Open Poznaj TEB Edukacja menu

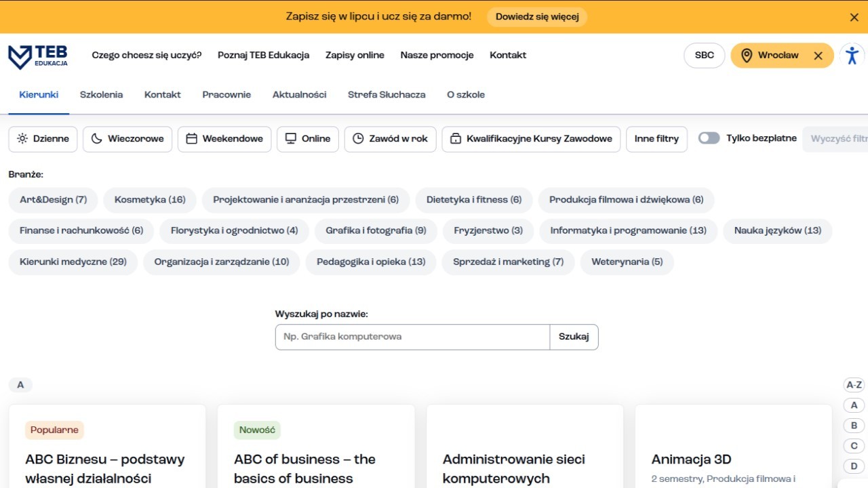tap(263, 56)
